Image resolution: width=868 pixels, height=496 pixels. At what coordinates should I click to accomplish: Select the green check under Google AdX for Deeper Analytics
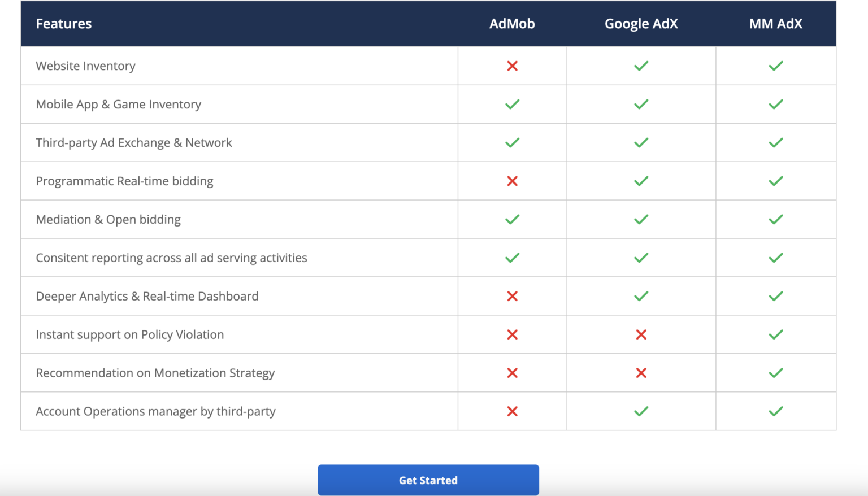coord(641,296)
